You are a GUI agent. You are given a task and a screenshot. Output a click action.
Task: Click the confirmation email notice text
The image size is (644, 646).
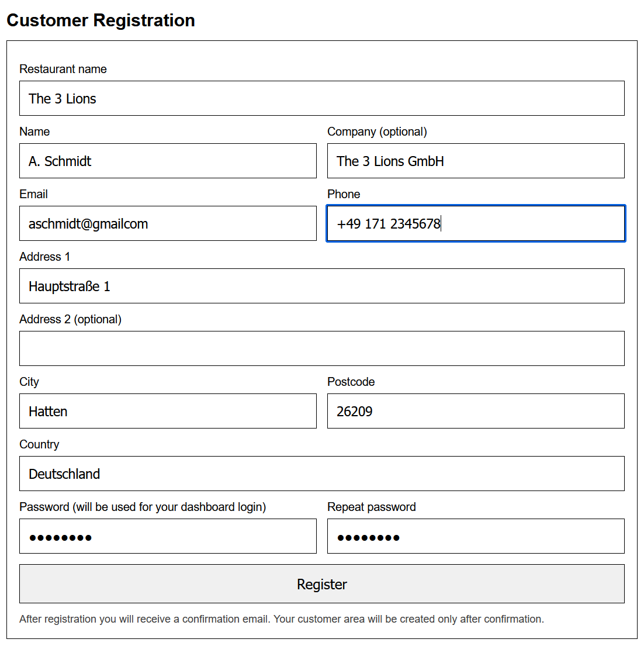point(281,619)
